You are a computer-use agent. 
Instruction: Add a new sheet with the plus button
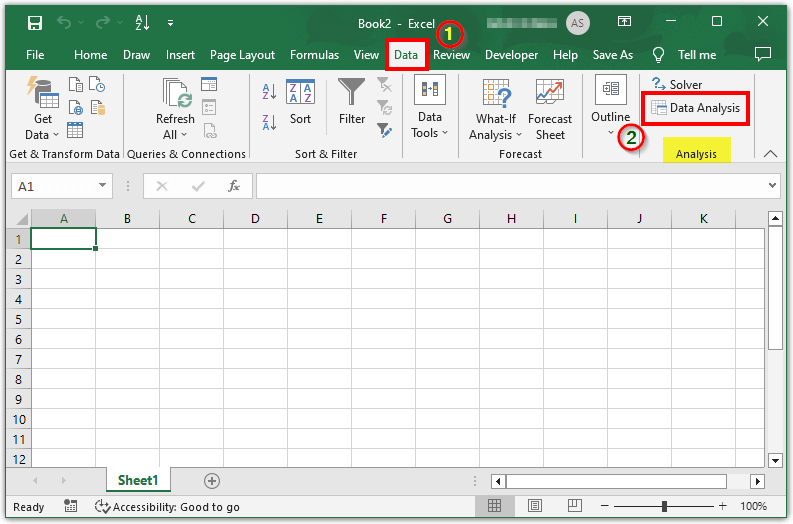pos(212,481)
